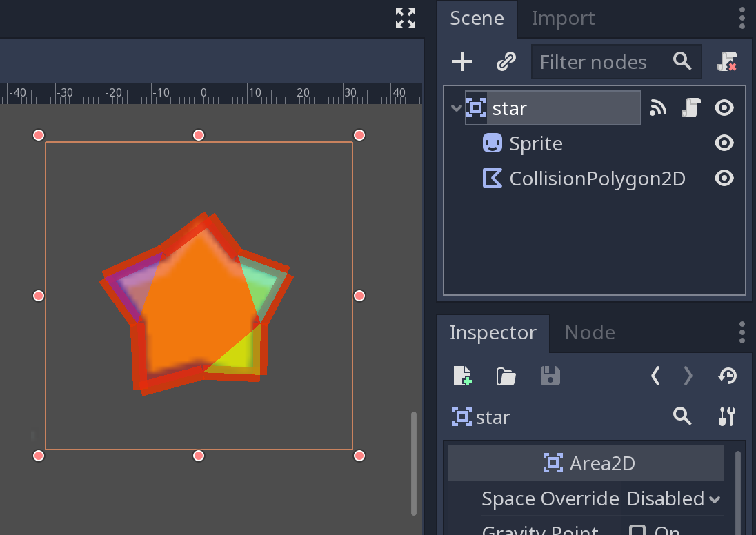Click the top-left selection handle

pyautogui.click(x=39, y=135)
